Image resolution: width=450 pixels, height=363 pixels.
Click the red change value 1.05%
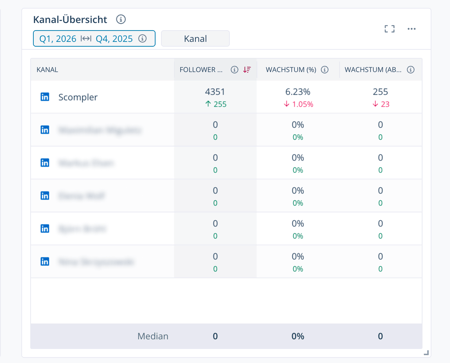click(x=303, y=104)
